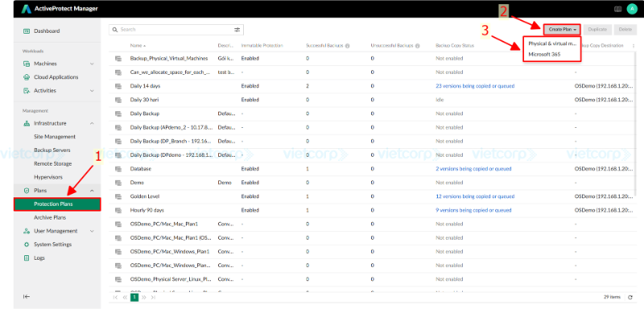Select Backup_Physical_Virtual_Machines row name
644x309 pixels.
[x=169, y=59]
